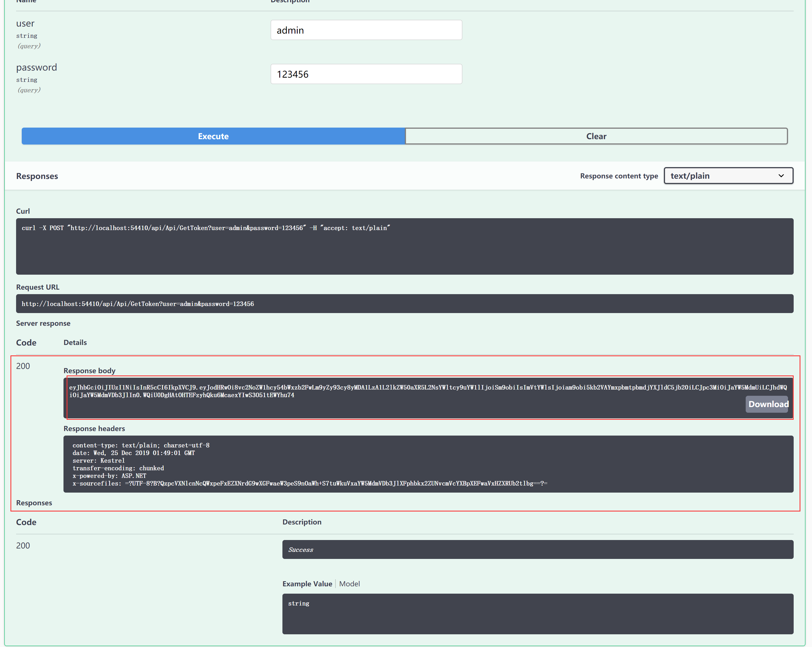Click the JWT token response body text

[428, 391]
